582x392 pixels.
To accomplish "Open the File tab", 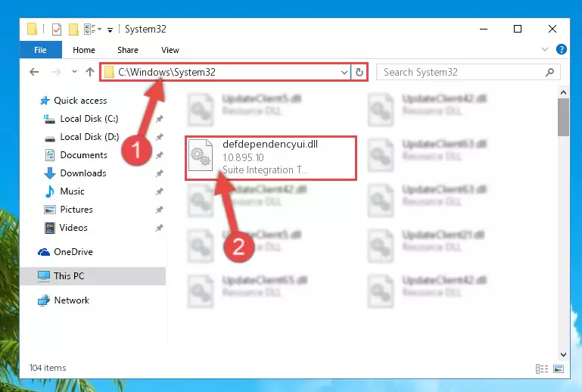I will [40, 50].
